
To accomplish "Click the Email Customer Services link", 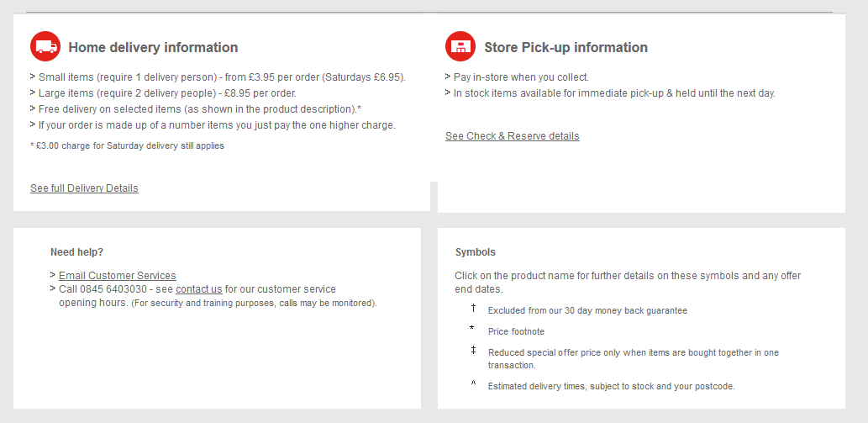I will click(x=118, y=276).
